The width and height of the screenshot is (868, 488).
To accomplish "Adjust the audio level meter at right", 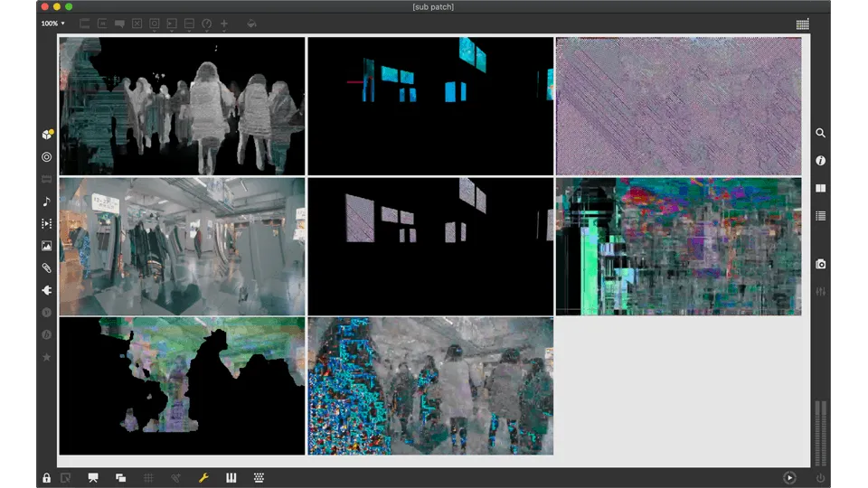I will pos(820,433).
